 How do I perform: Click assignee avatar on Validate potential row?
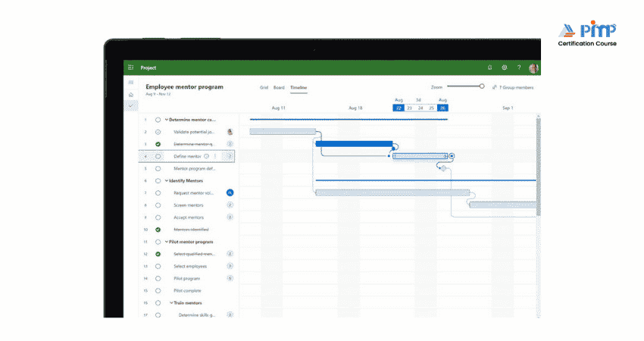(x=230, y=132)
